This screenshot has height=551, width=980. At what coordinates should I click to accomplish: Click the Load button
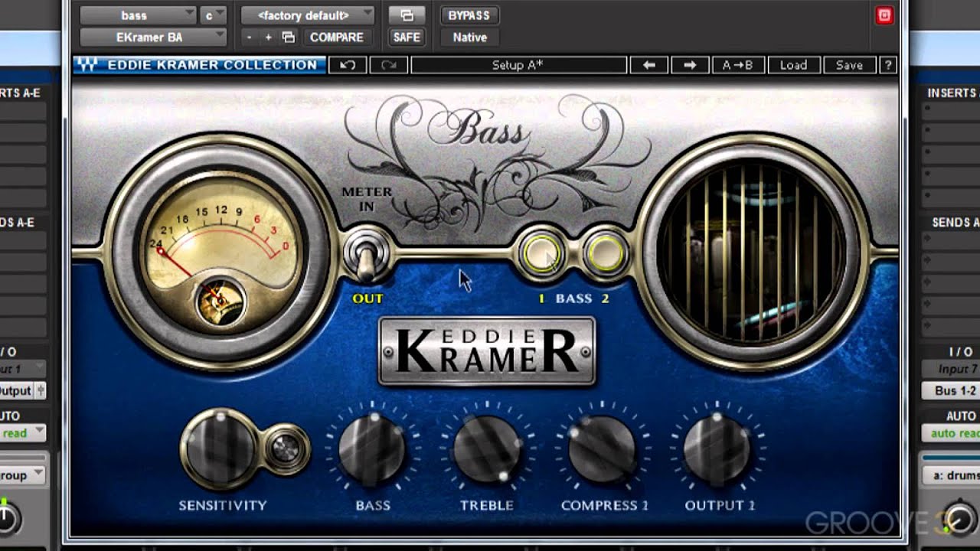coord(793,65)
